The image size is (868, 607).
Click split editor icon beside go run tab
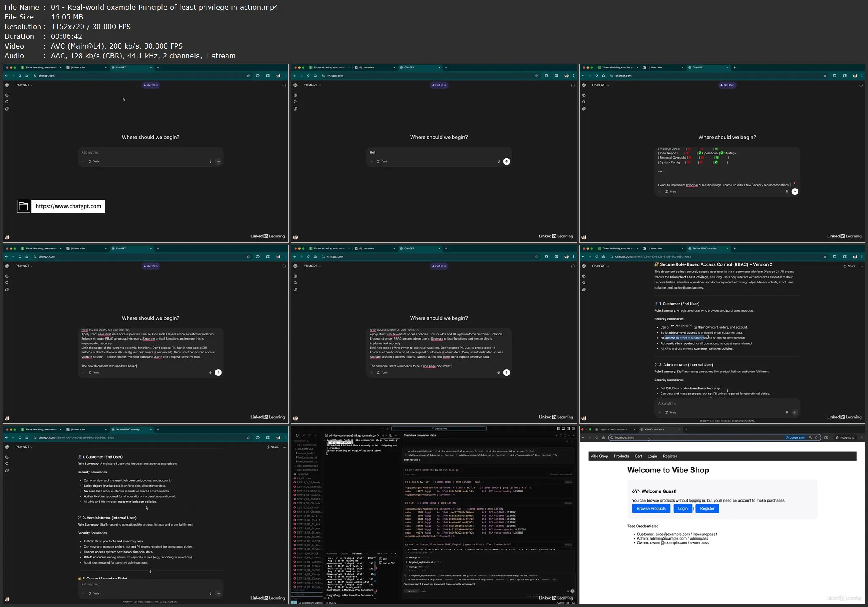point(390,435)
